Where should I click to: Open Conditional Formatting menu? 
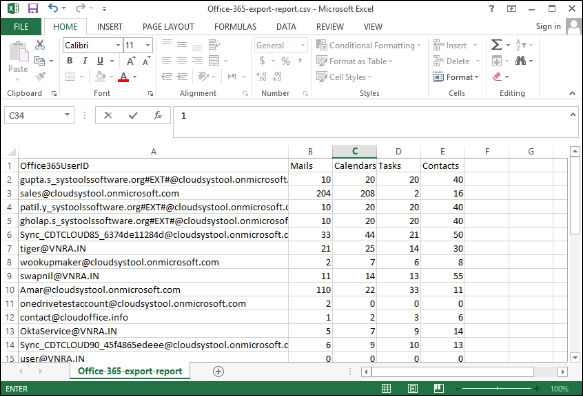[x=368, y=45]
